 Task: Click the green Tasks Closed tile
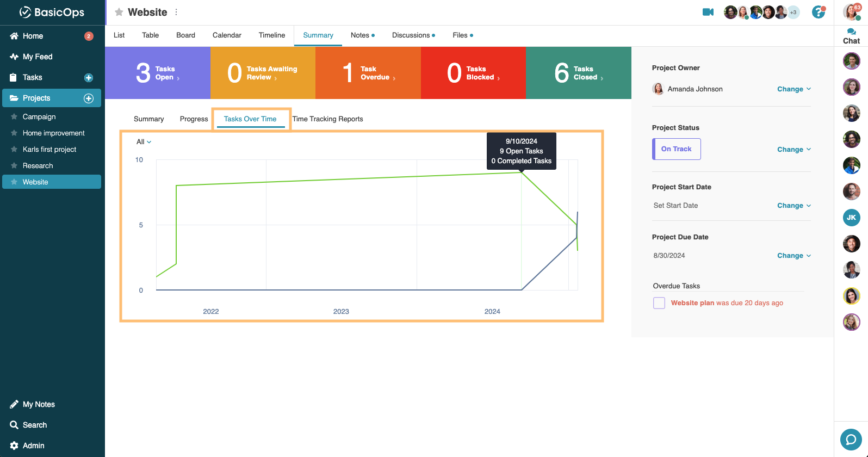click(579, 73)
